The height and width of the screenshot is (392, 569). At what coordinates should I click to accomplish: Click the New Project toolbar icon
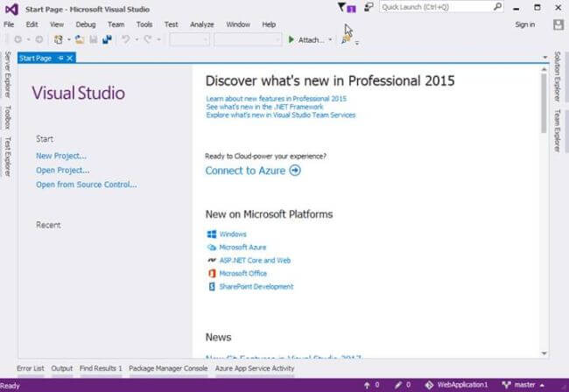tap(58, 39)
